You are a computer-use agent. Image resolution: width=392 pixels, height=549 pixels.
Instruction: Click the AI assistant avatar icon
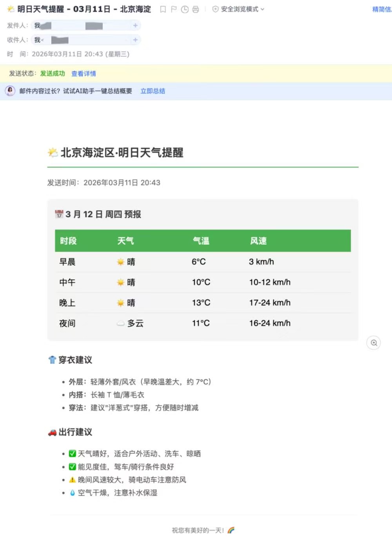point(10,91)
